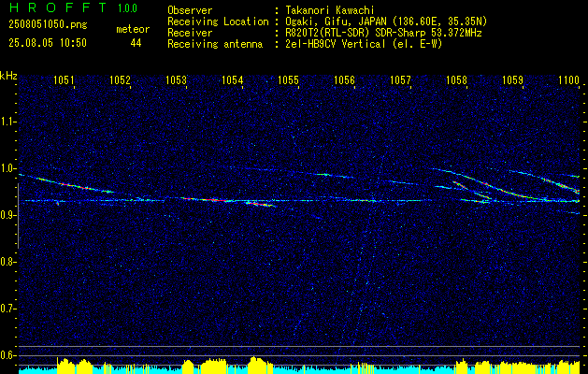Click the date stamp 25.08.05 10:50
588x374 pixels.
point(48,43)
